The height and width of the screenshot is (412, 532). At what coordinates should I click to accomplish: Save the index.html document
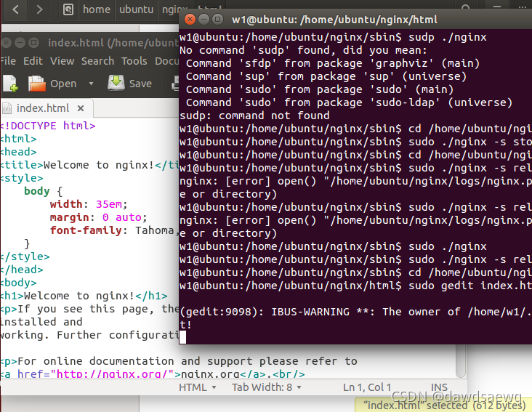pos(130,84)
